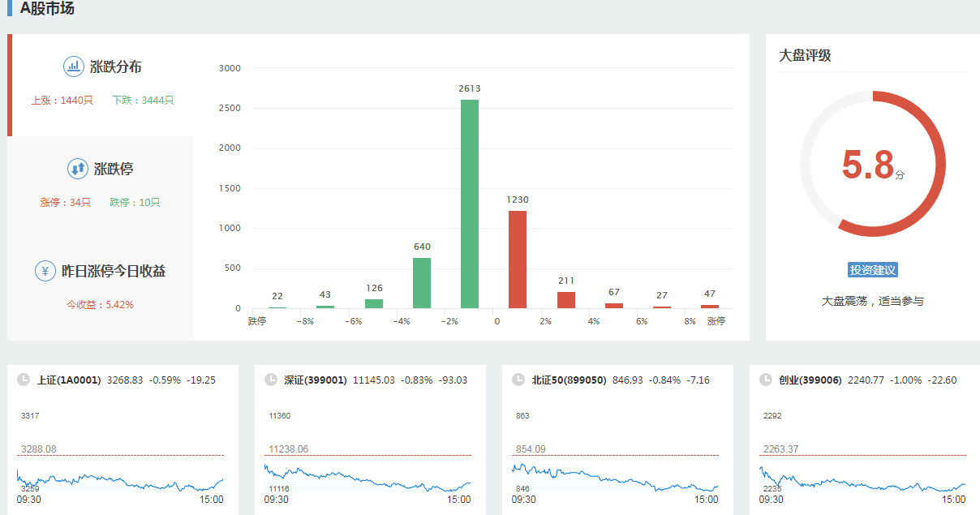Open the 创业(399006) index link

click(810, 380)
